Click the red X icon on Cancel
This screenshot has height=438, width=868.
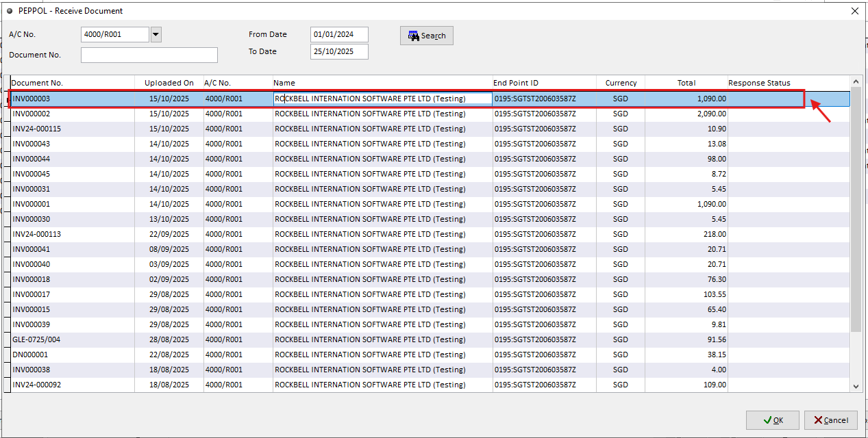[818, 420]
